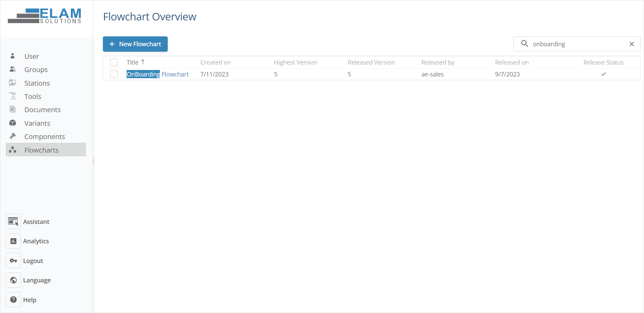Click the Variants cube icon

coord(13,123)
